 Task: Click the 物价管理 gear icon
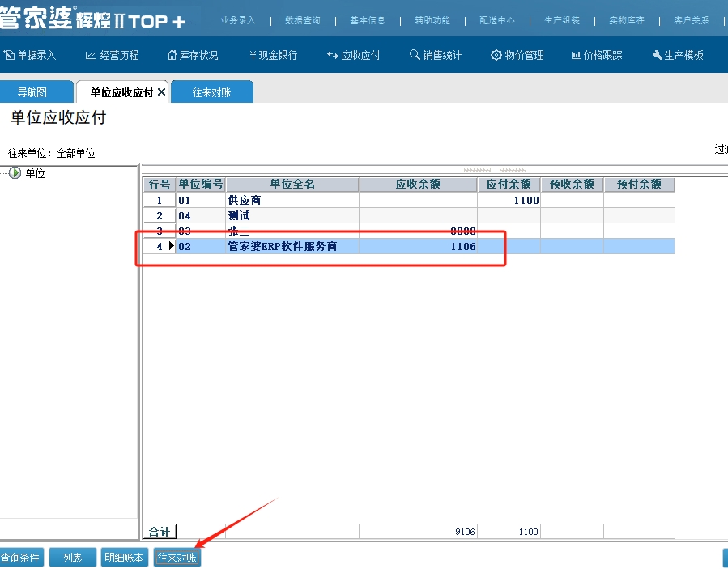click(496, 55)
